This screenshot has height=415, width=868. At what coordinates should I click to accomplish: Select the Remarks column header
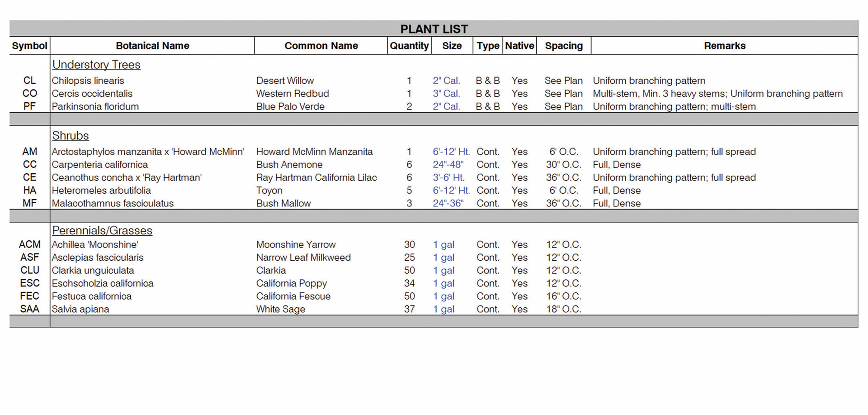pyautogui.click(x=725, y=46)
